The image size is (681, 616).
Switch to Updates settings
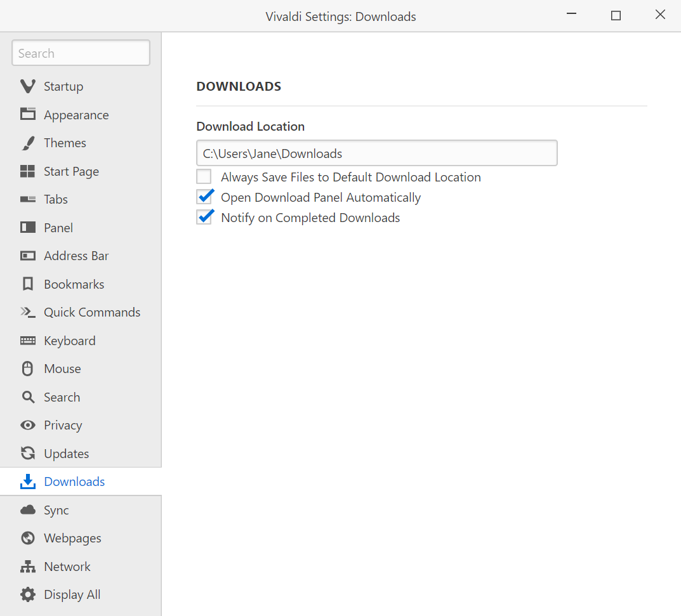(x=67, y=454)
